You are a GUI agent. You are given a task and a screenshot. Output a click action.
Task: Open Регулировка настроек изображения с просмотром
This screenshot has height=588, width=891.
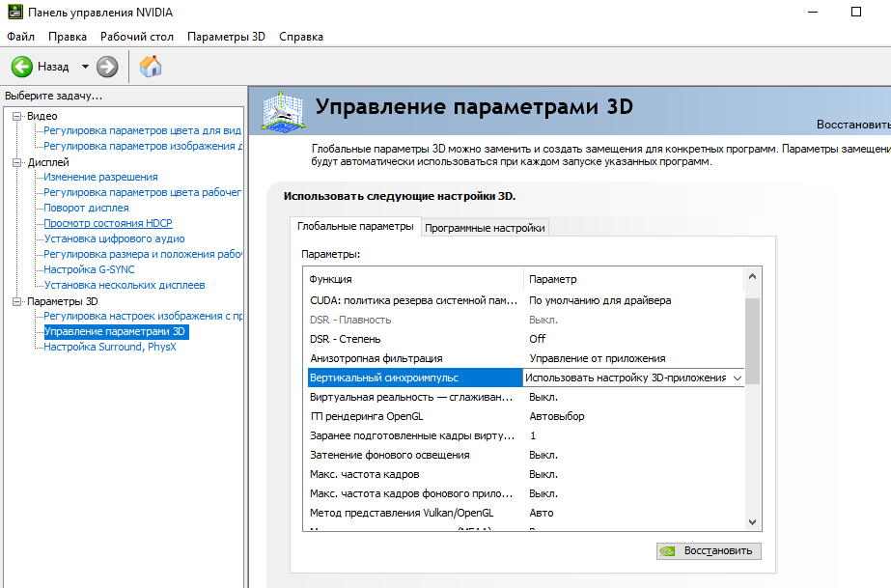pyautogui.click(x=143, y=316)
